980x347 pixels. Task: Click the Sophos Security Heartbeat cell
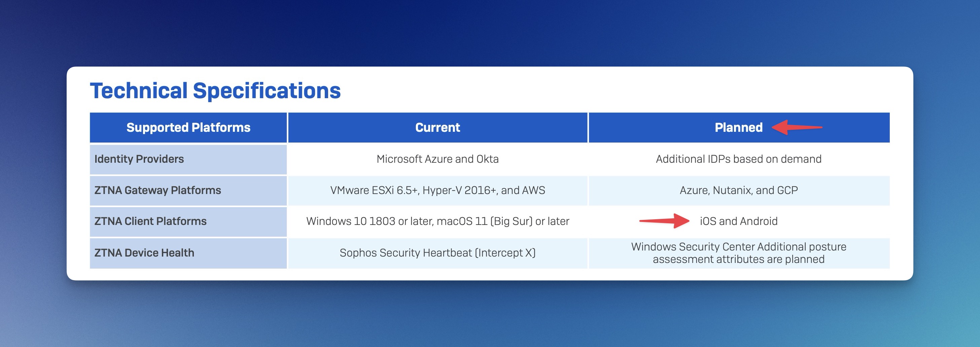point(438,253)
